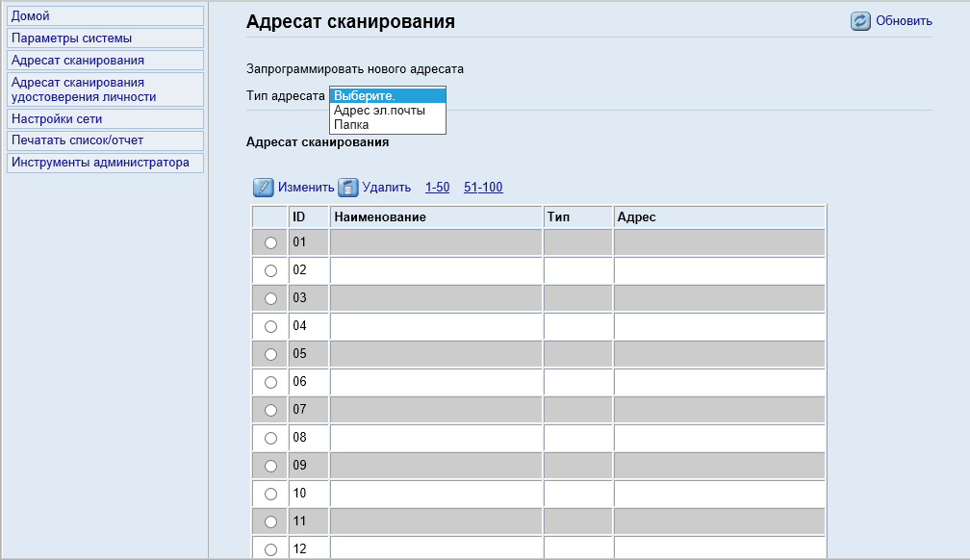Select the radio button for ID 09
The width and height of the screenshot is (970, 560).
point(270,466)
